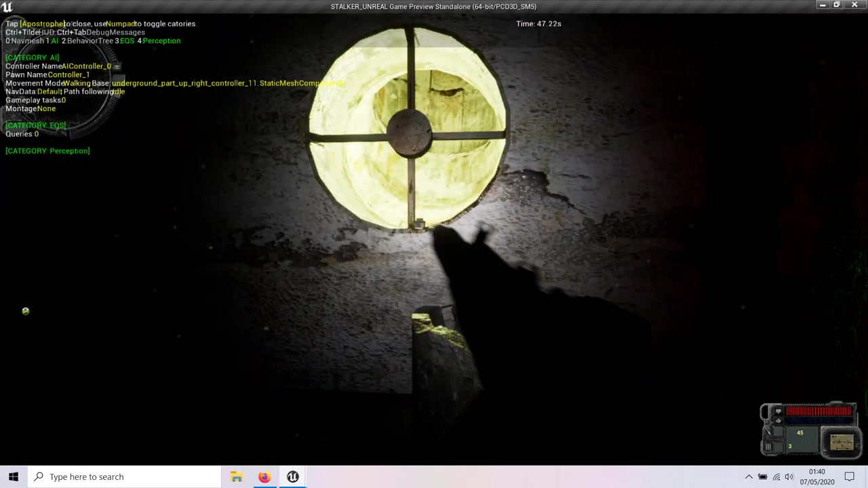868x488 pixels.
Task: Open Wi-Fi network settings in tray
Action: point(776,477)
